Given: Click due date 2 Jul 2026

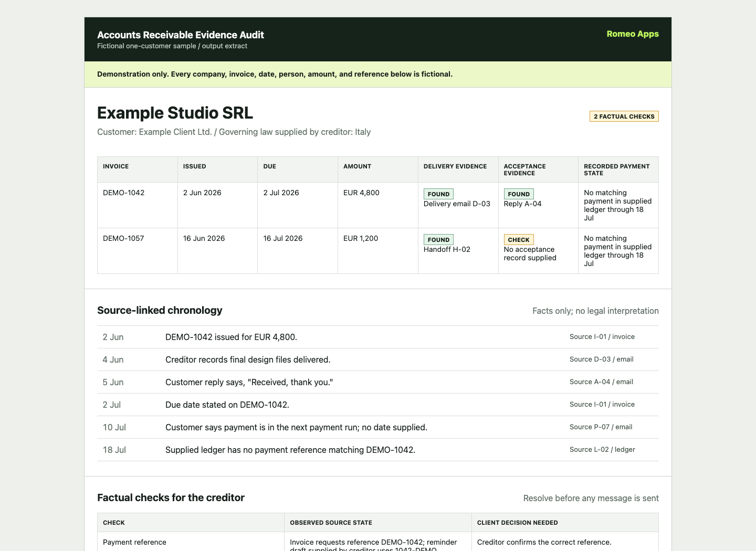Looking at the screenshot, I should point(281,193).
